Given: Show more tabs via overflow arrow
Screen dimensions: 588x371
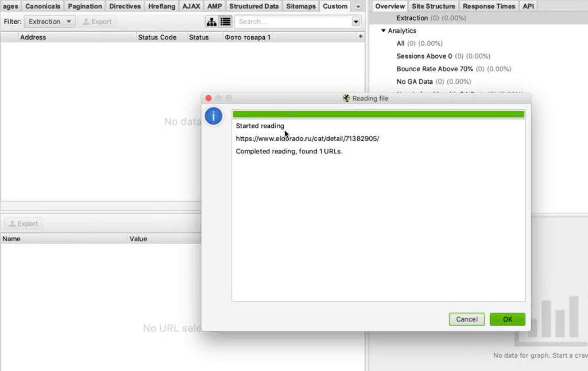Looking at the screenshot, I should coord(358,6).
